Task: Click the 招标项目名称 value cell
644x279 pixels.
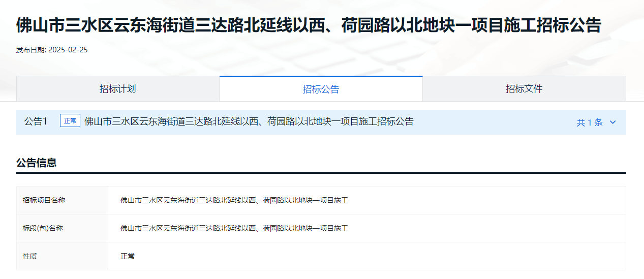Action: click(366, 200)
